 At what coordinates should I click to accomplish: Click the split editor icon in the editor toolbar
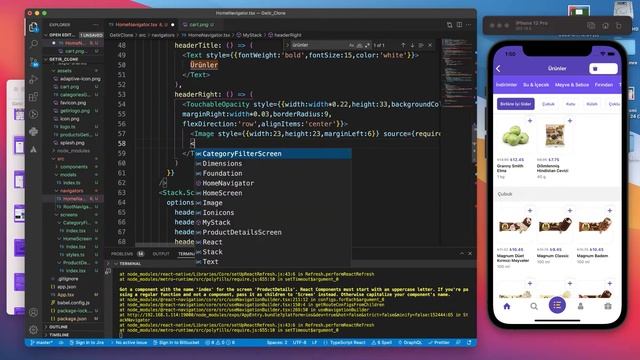[460, 25]
